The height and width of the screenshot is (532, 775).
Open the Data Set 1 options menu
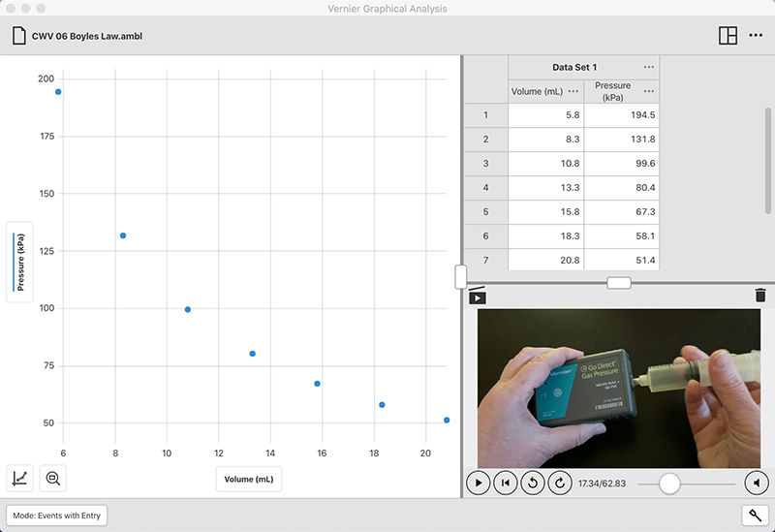point(648,67)
